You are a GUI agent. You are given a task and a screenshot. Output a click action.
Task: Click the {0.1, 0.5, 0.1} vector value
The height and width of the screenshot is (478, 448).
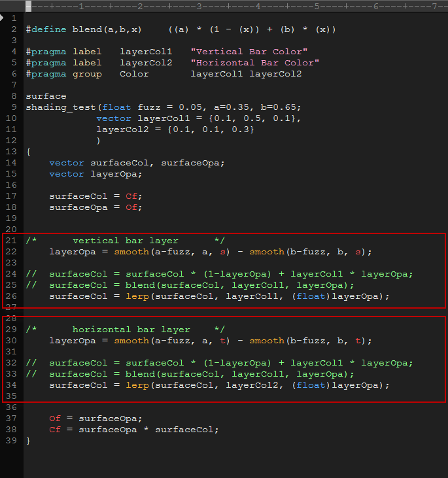tap(252, 118)
